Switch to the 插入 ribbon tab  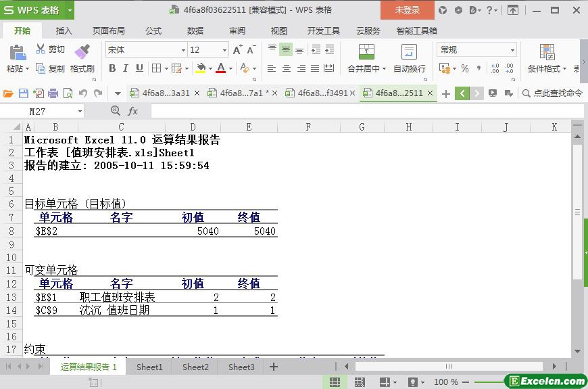coord(64,30)
